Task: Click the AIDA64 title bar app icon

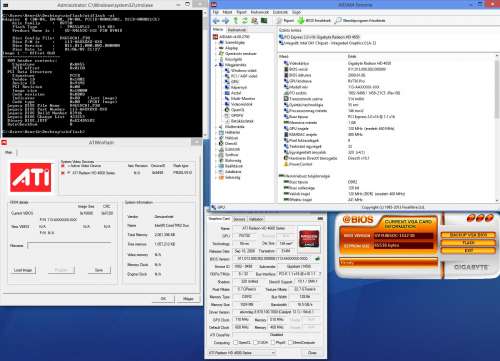Action: click(214, 4)
